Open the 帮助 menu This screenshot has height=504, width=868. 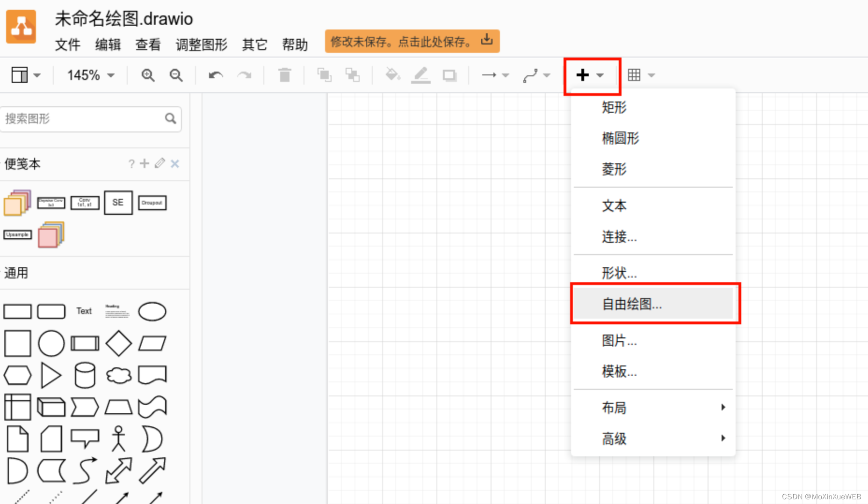coord(295,45)
